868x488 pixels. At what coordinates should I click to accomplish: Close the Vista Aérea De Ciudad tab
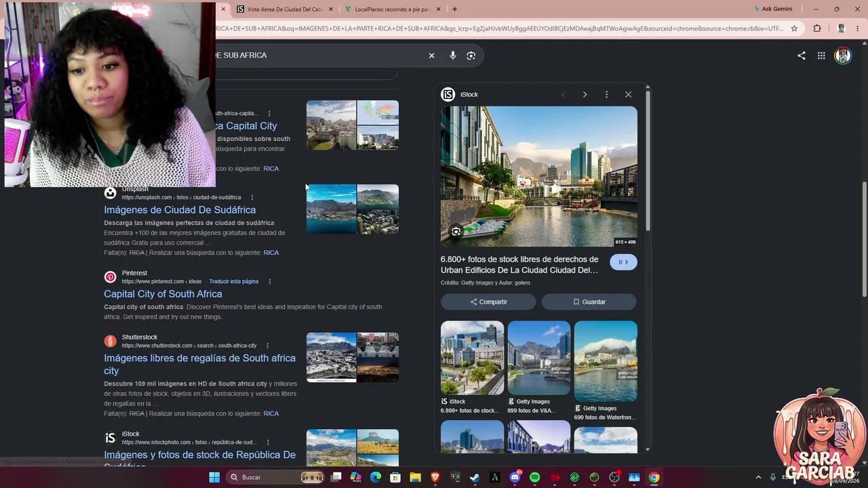click(x=331, y=9)
